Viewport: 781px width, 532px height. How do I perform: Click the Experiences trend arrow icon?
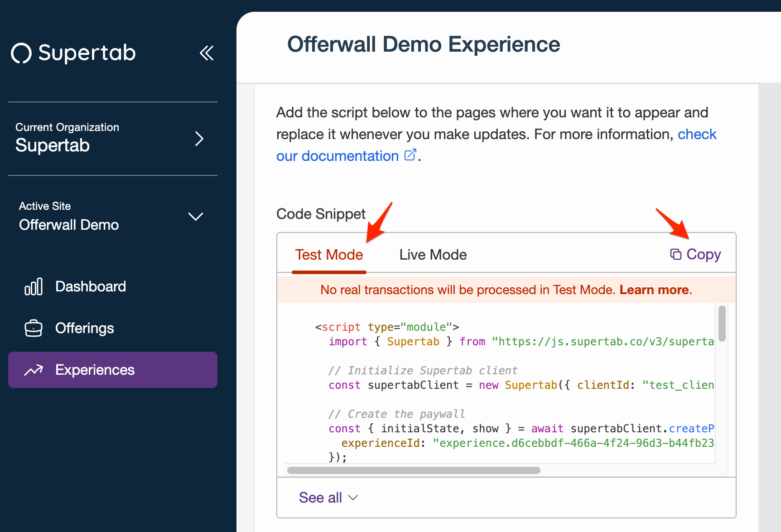34,370
